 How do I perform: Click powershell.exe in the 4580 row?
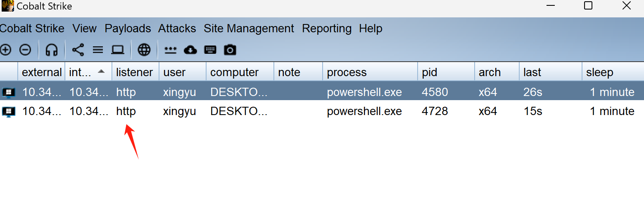[x=364, y=92]
